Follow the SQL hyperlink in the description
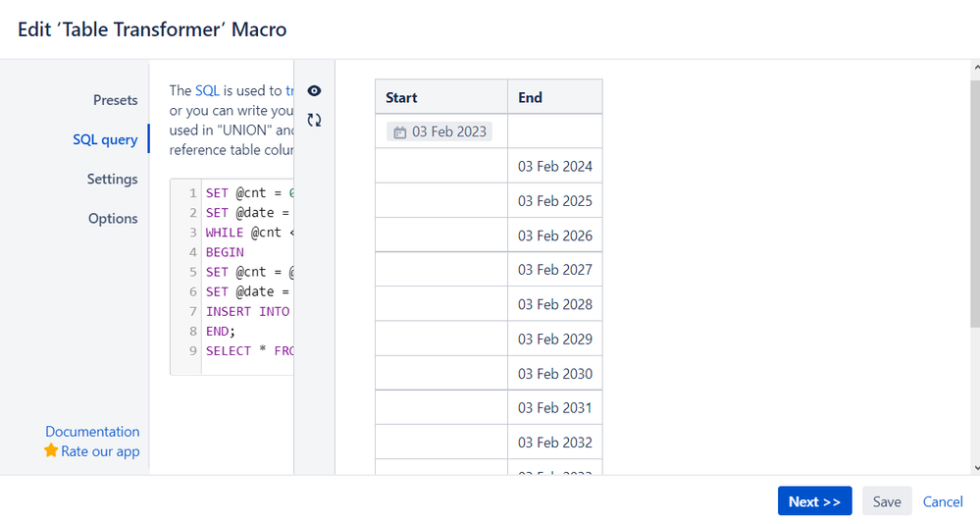Image resolution: width=980 pixels, height=524 pixels. 207,90
